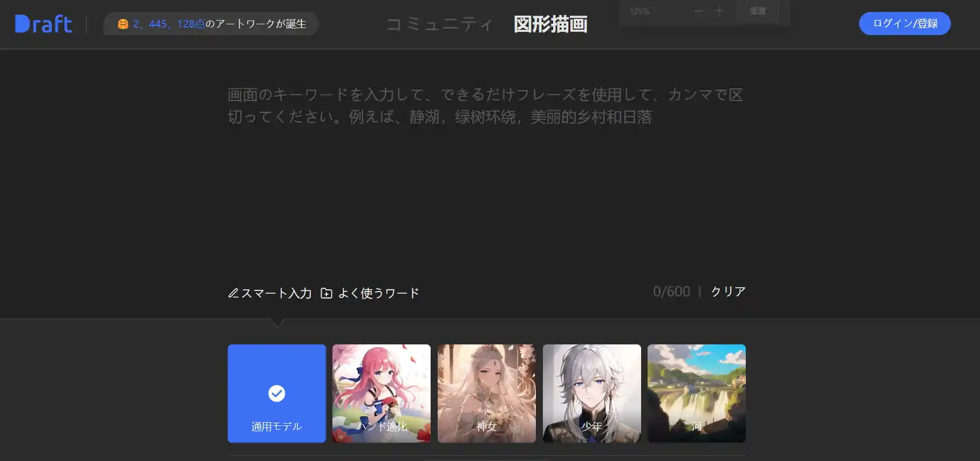Open the コミュニティ tab
980x461 pixels.
point(440,24)
